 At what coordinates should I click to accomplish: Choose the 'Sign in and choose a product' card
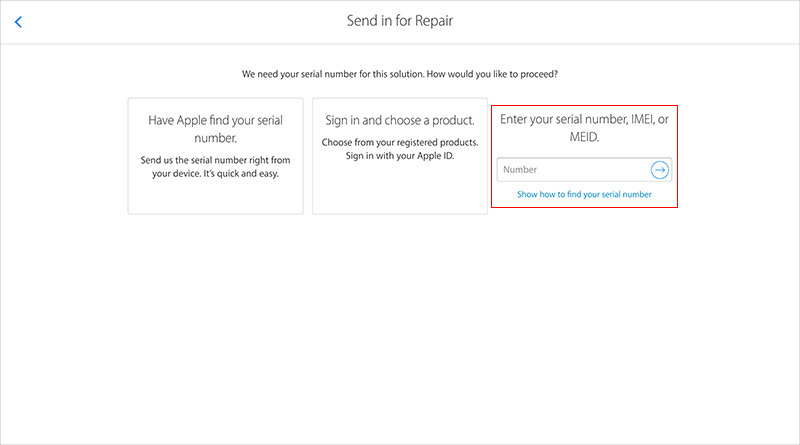click(399, 156)
